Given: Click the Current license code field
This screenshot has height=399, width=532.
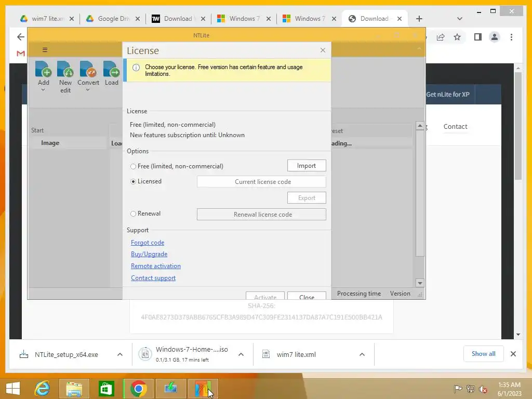Looking at the screenshot, I should point(262,181).
